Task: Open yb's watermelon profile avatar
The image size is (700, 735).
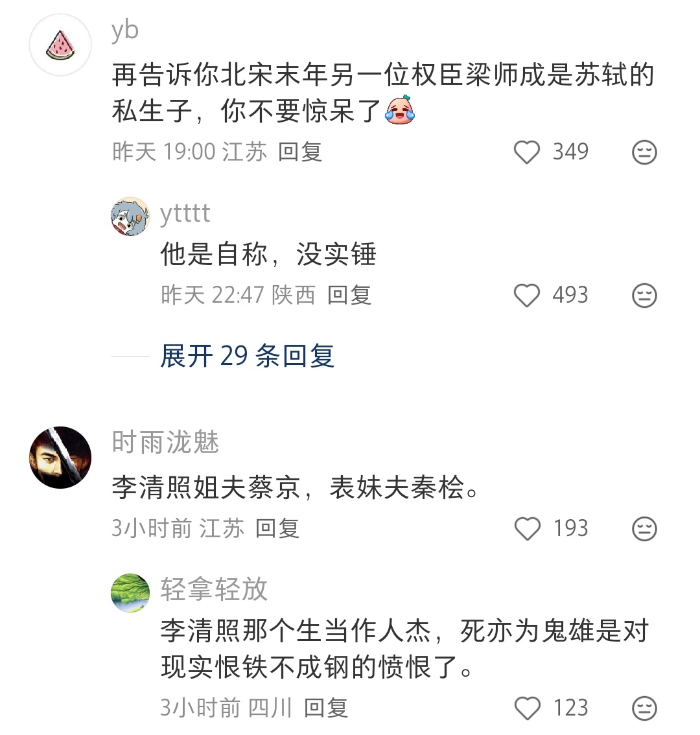Action: (60, 45)
